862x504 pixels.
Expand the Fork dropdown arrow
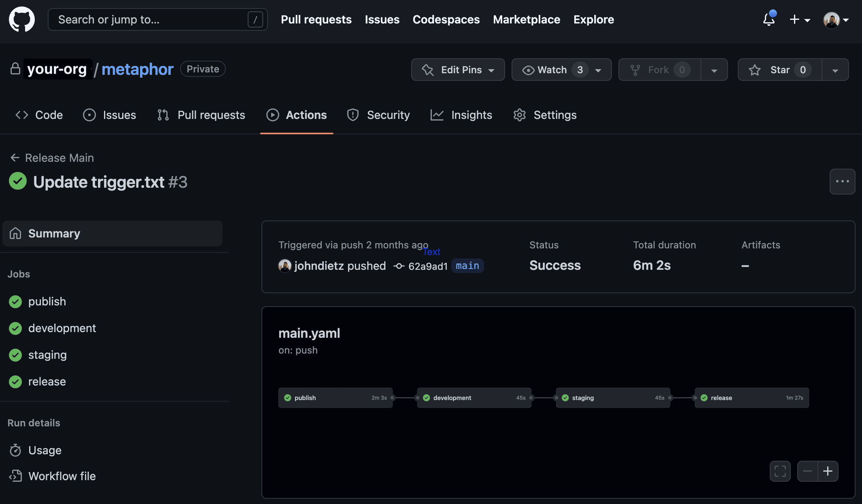[714, 70]
